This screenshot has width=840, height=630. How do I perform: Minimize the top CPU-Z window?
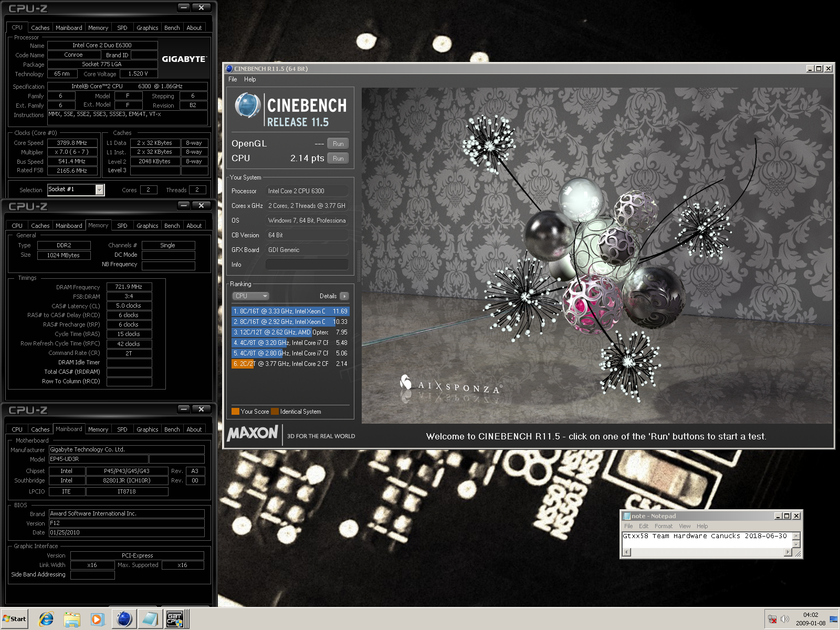point(184,7)
